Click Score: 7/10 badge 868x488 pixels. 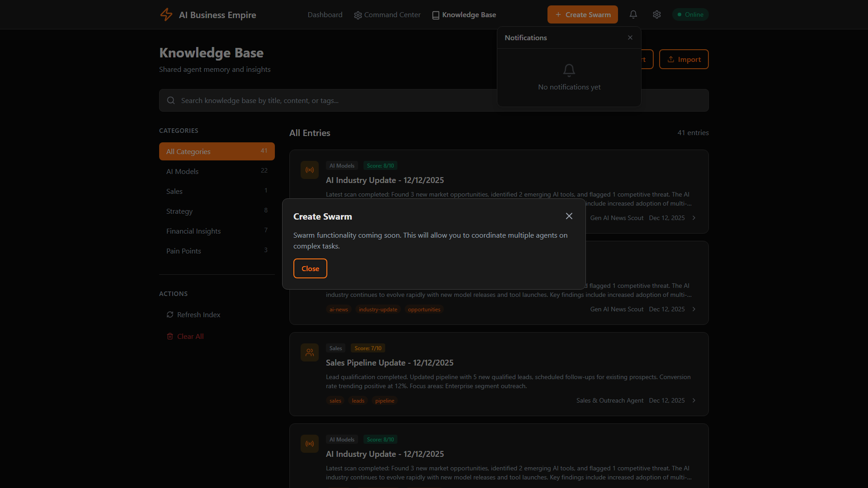tap(368, 348)
